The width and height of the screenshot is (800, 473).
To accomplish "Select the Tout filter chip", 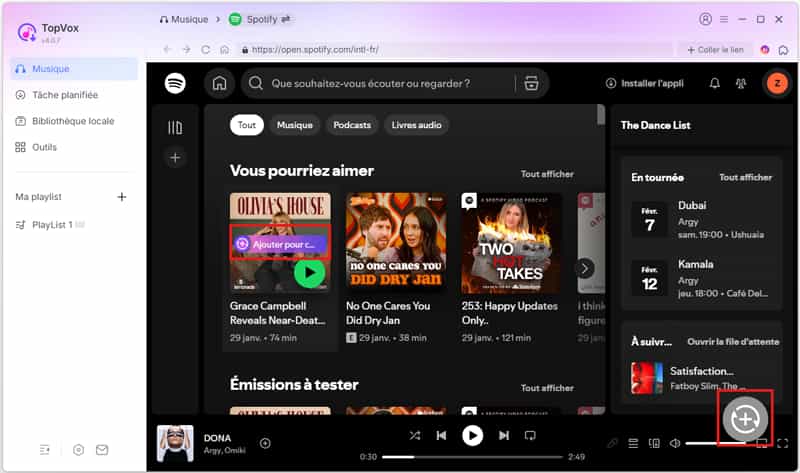I will pyautogui.click(x=246, y=125).
